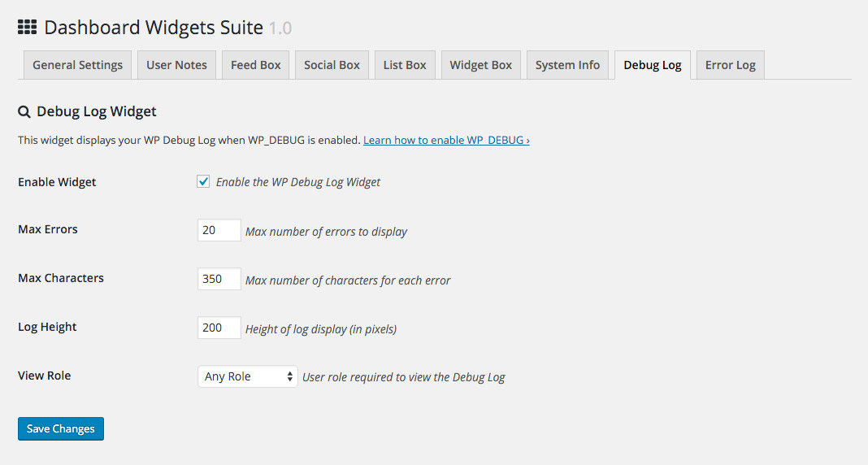
Task: Click the Log Height label
Action: [x=47, y=327]
